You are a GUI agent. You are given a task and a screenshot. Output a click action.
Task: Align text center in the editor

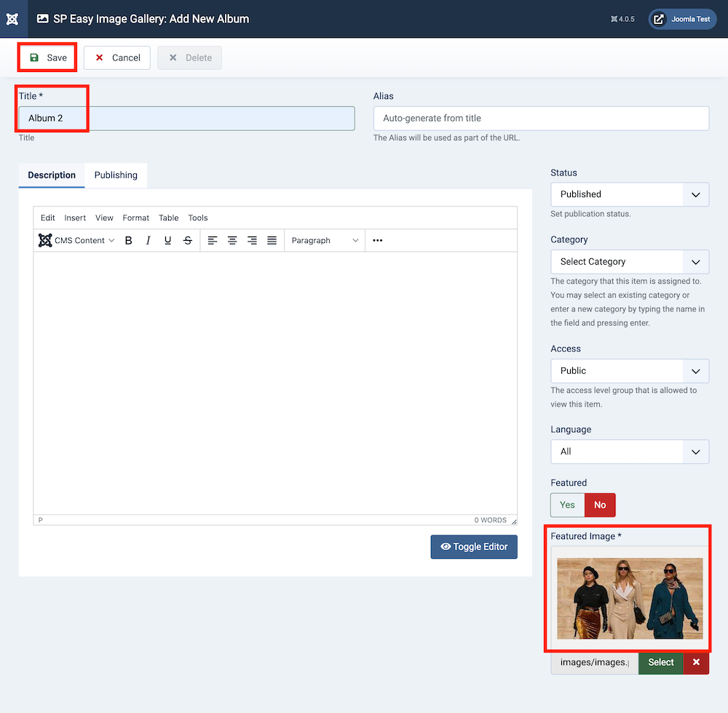232,240
